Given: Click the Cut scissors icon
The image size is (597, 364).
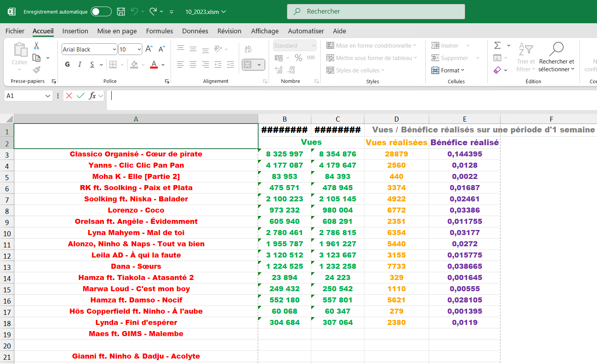Looking at the screenshot, I should tap(36, 46).
